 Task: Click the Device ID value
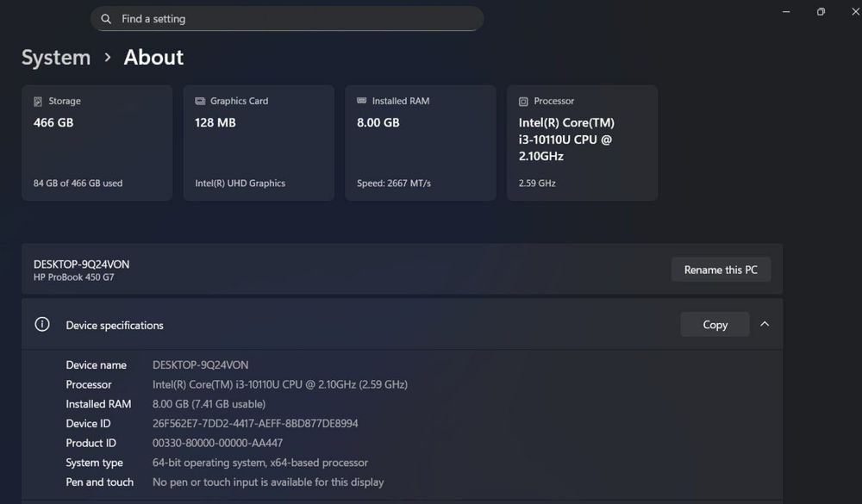255,424
